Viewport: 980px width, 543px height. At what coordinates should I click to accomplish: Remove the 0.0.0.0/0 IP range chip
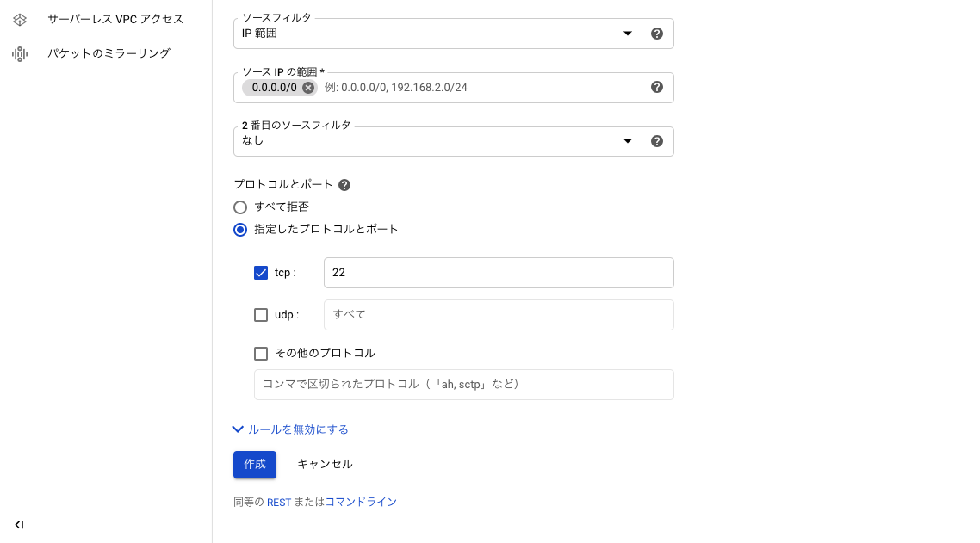(307, 87)
